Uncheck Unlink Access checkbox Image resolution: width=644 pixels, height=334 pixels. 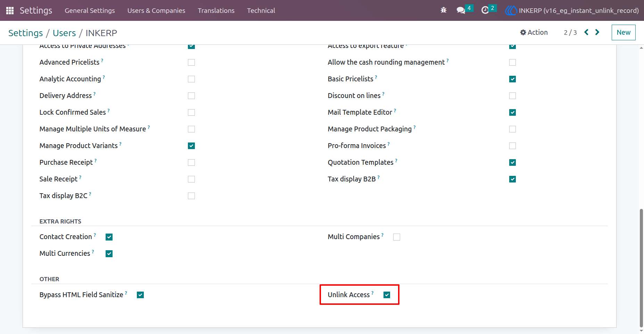point(387,295)
